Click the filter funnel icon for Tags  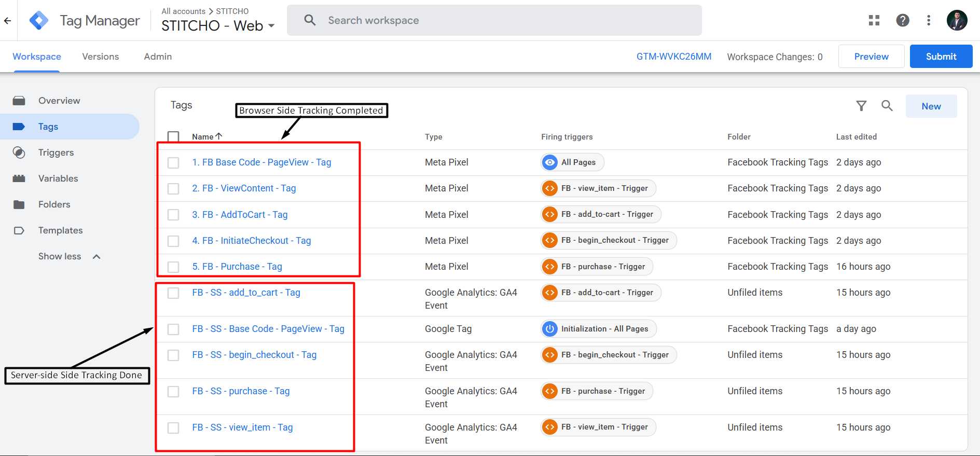(861, 106)
